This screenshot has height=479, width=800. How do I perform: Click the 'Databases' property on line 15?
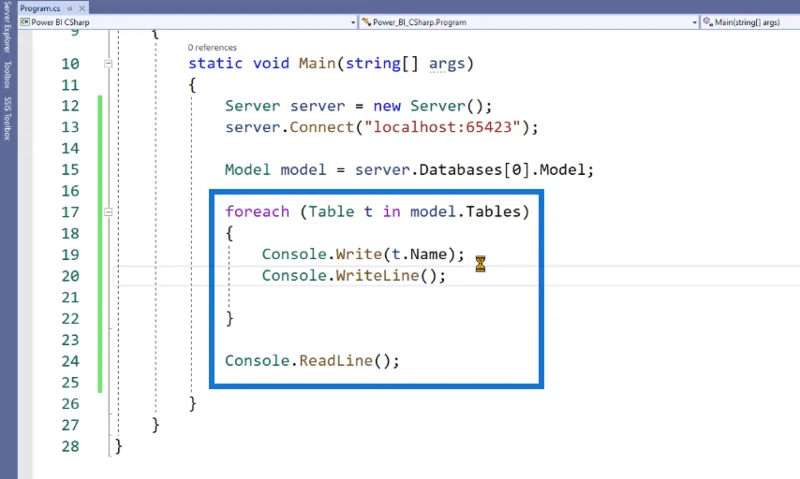pyautogui.click(x=461, y=170)
